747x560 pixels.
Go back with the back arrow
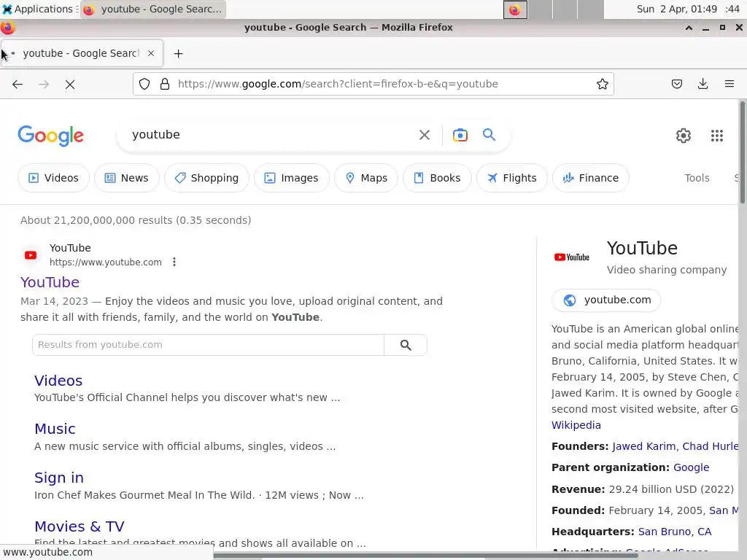[x=18, y=85]
